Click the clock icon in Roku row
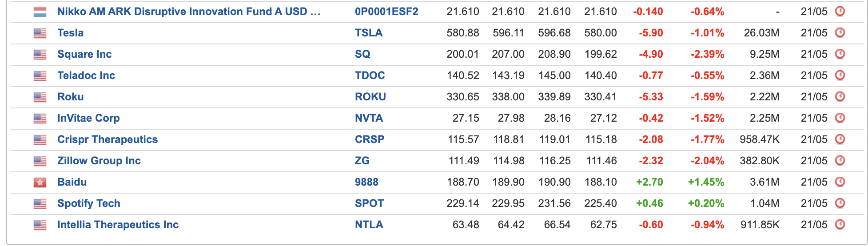 click(840, 96)
